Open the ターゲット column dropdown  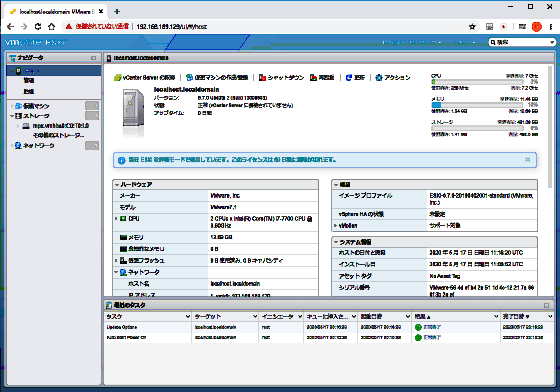[x=255, y=317]
